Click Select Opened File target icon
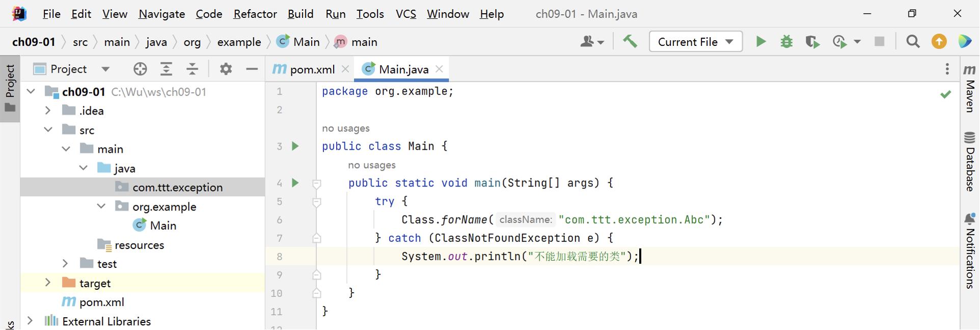The image size is (980, 330). [140, 69]
